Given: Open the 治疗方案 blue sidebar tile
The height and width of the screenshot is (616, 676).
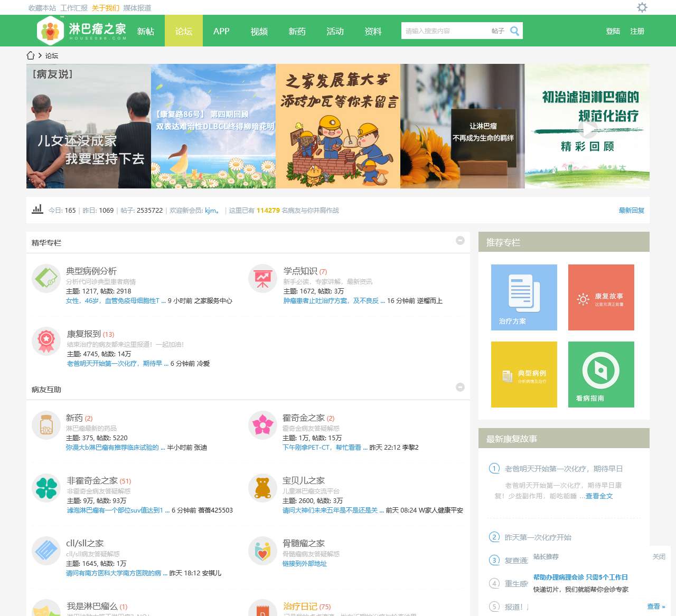Looking at the screenshot, I should 523,297.
